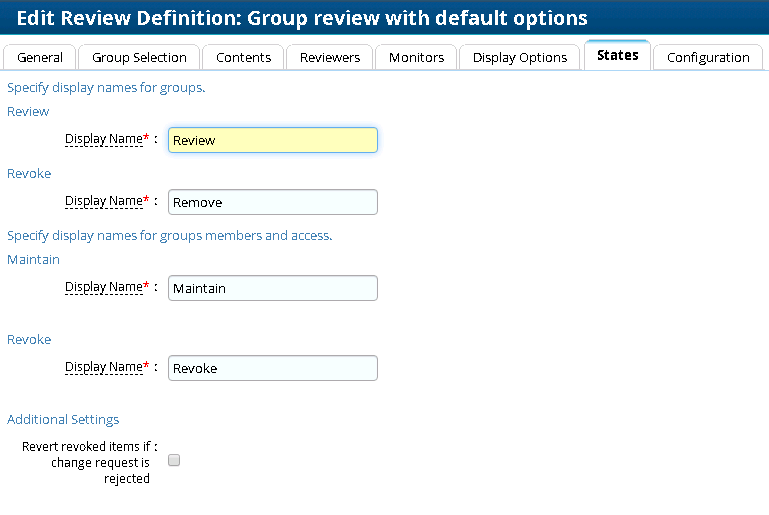Screen dimensions: 769x515
Task: Click the Maintain section heading
Action: click(x=33, y=259)
